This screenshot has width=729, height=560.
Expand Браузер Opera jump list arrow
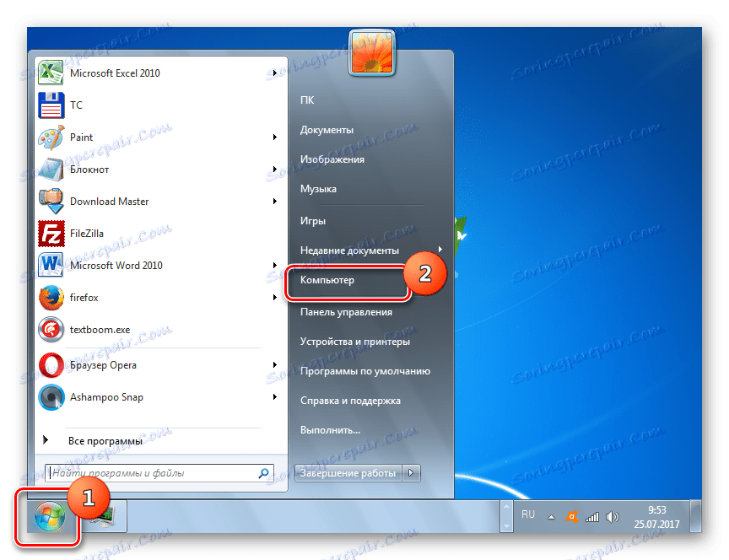point(275,365)
